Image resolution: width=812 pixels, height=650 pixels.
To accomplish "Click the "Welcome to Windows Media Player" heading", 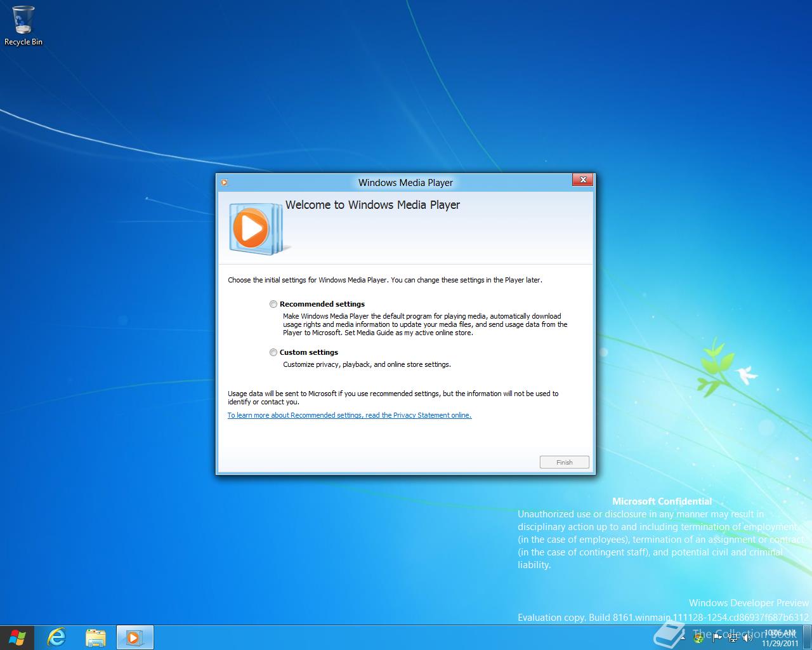I will 372,205.
